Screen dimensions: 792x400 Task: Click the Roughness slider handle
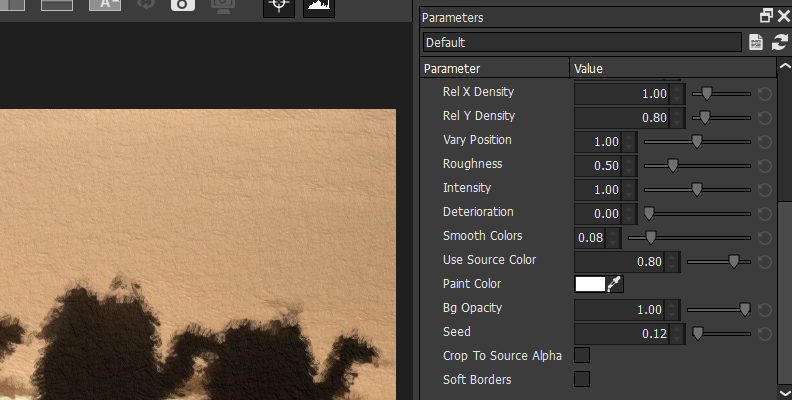tap(672, 166)
